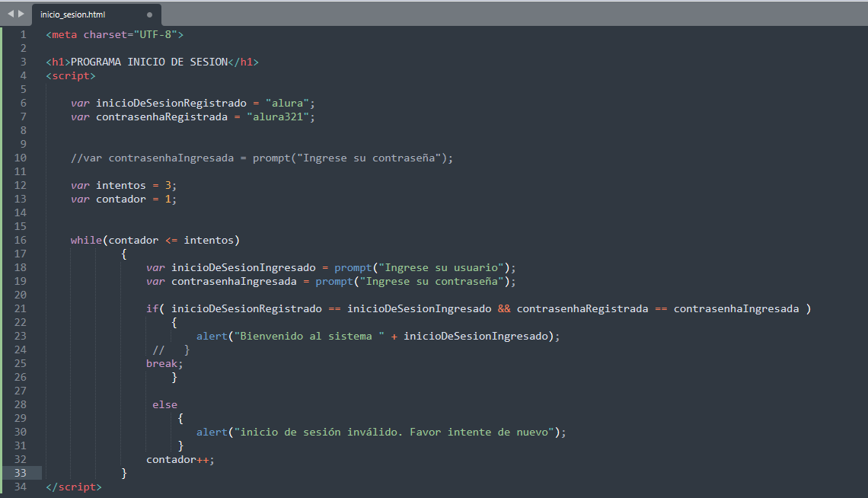The width and height of the screenshot is (868, 498).
Task: Click the <= operator in while condition
Action: (171, 240)
